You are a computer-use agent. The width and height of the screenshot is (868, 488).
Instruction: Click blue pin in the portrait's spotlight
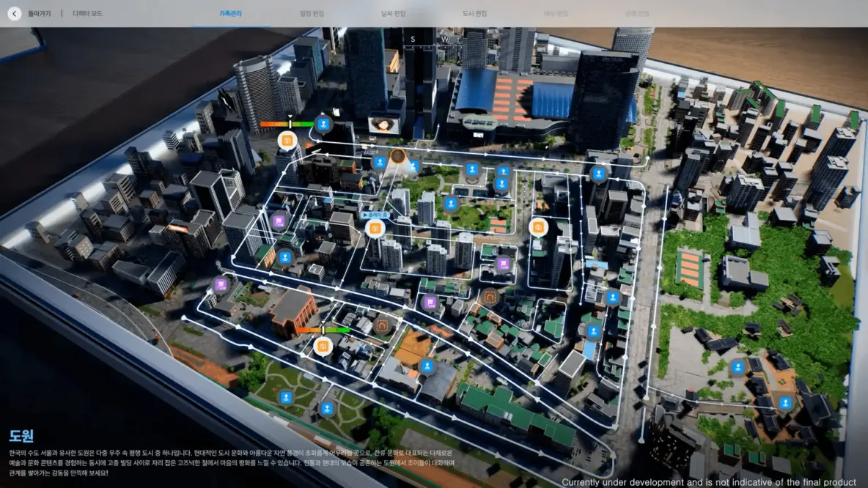point(413,166)
